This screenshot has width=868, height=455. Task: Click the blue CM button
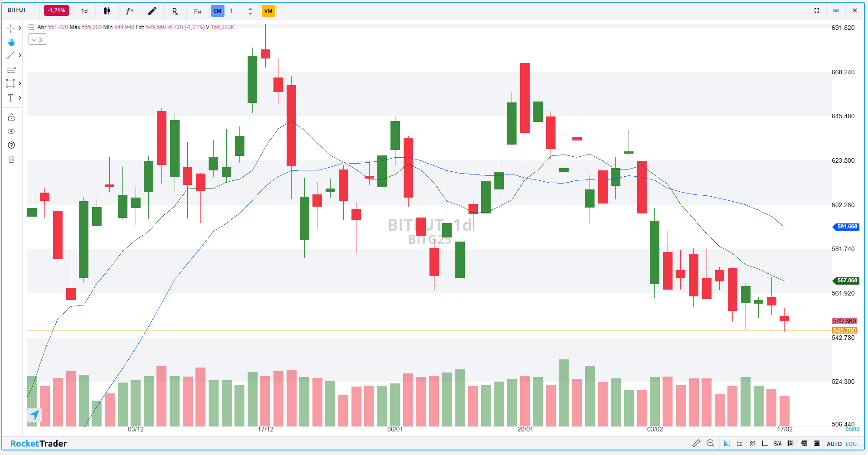pos(218,11)
